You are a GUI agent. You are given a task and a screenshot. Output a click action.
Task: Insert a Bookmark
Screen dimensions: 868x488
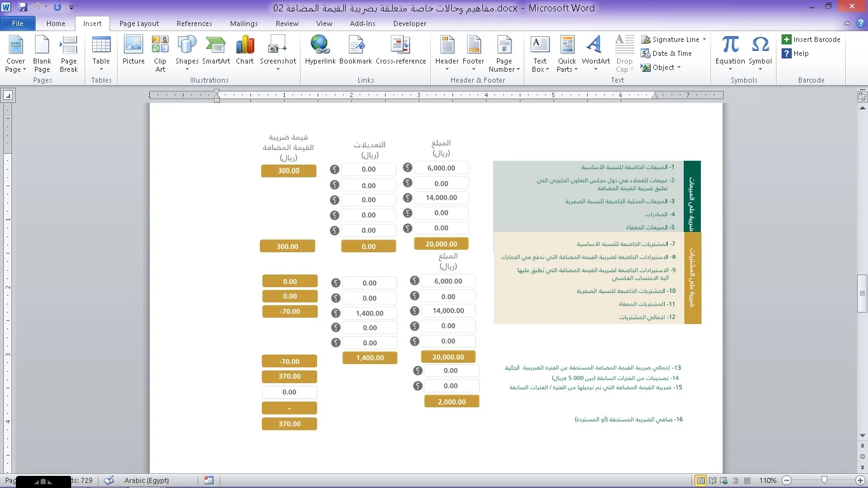click(355, 51)
